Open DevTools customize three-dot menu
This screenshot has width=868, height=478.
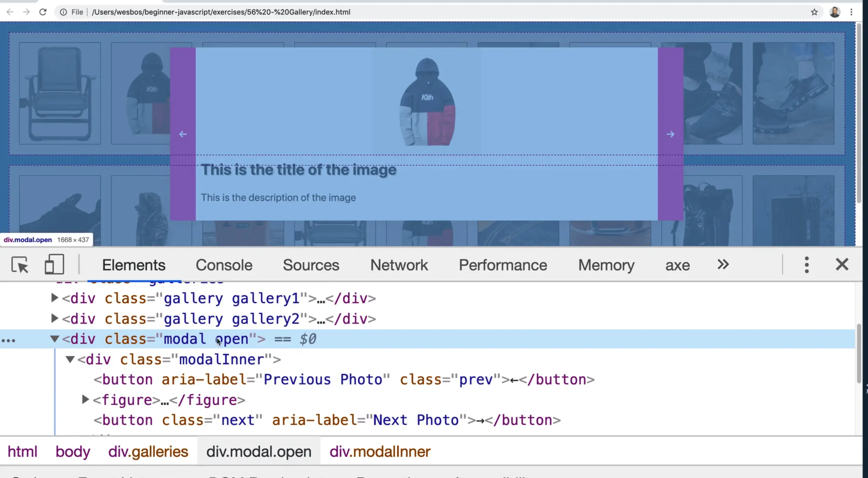pos(806,265)
